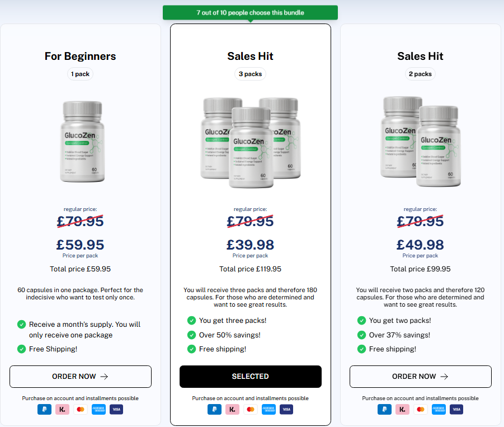Order the For Beginners 1 pack now
This screenshot has width=504, height=427.
point(81,377)
